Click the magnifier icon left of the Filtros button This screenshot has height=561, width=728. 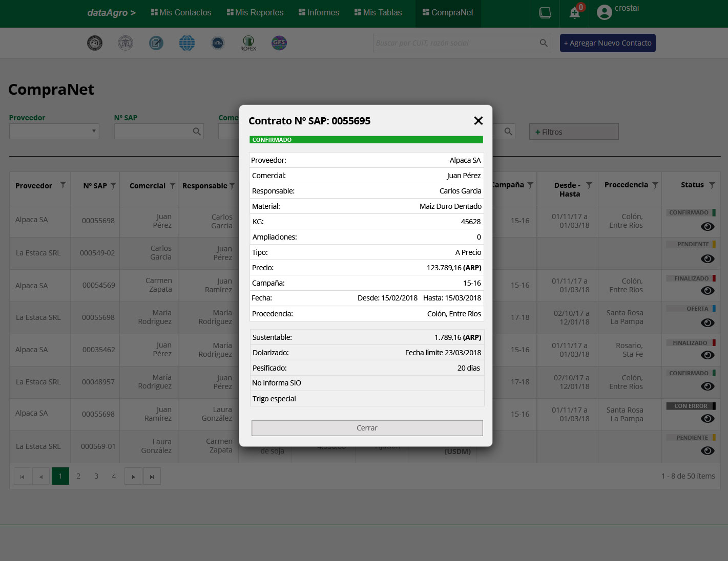click(508, 132)
